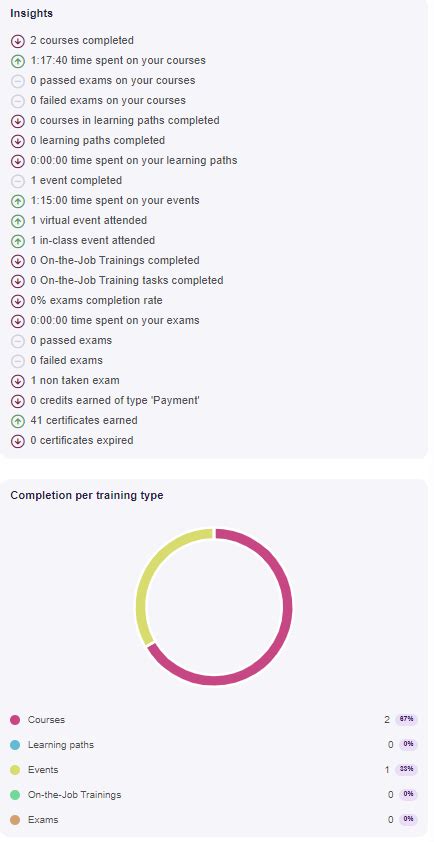This screenshot has height=842, width=434.
Task: Click the up arrow beside 1 virtual event attended
Action: click(x=18, y=221)
